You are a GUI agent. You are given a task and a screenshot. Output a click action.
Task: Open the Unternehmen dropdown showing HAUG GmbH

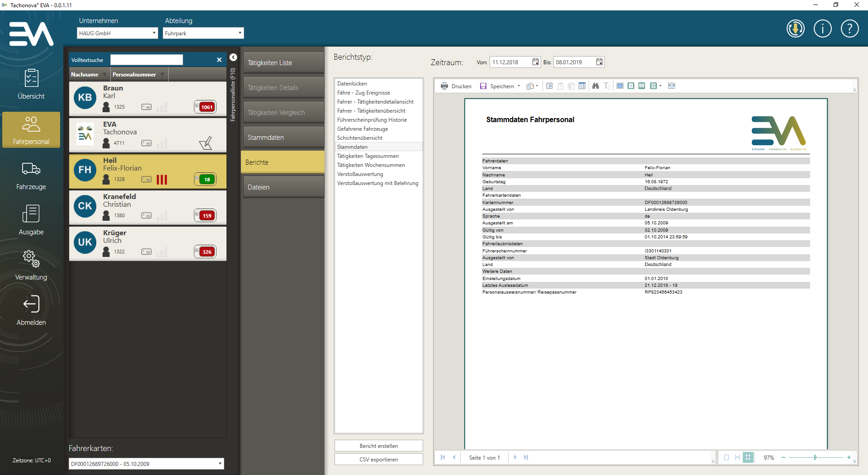[x=117, y=33]
